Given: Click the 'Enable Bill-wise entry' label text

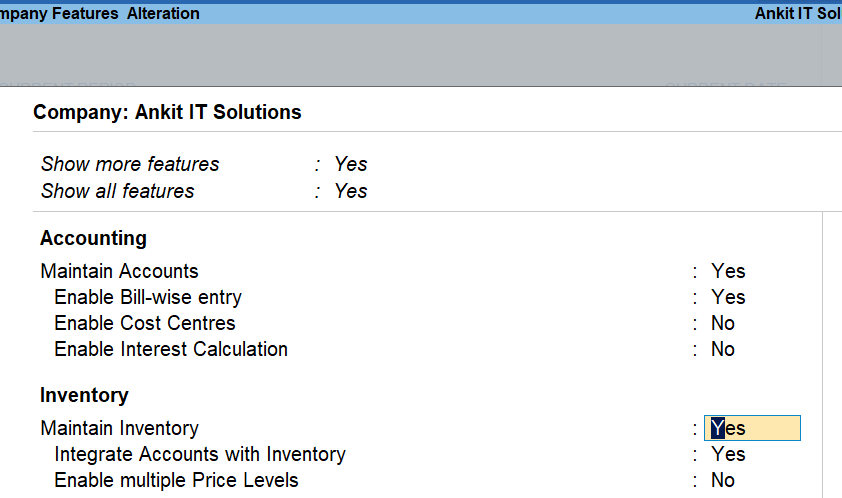Looking at the screenshot, I should (148, 297).
